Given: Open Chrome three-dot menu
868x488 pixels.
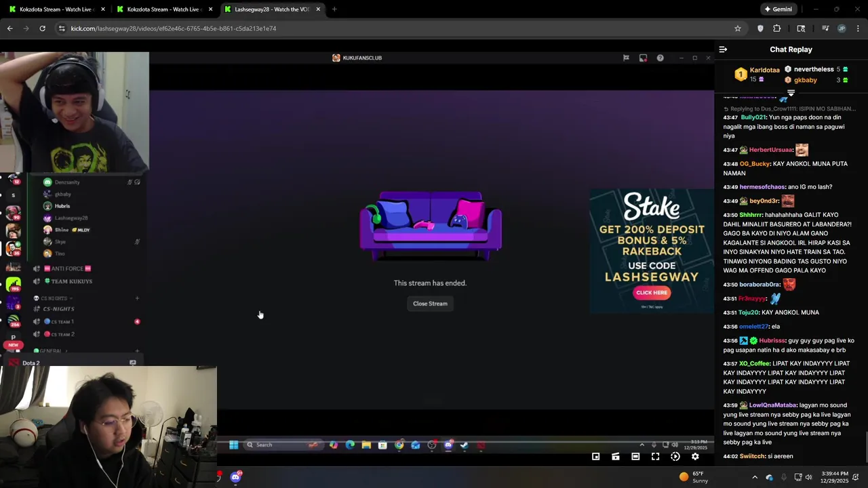Looking at the screenshot, I should pyautogui.click(x=859, y=28).
